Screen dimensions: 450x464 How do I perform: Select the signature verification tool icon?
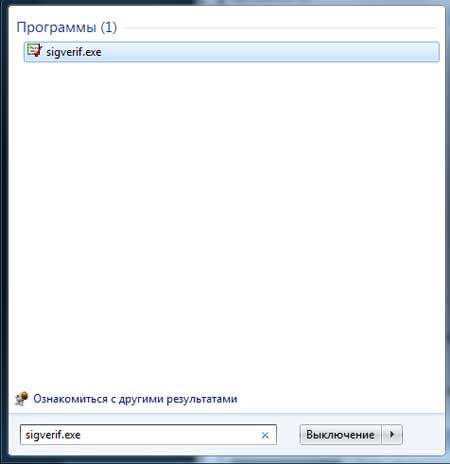coord(34,51)
